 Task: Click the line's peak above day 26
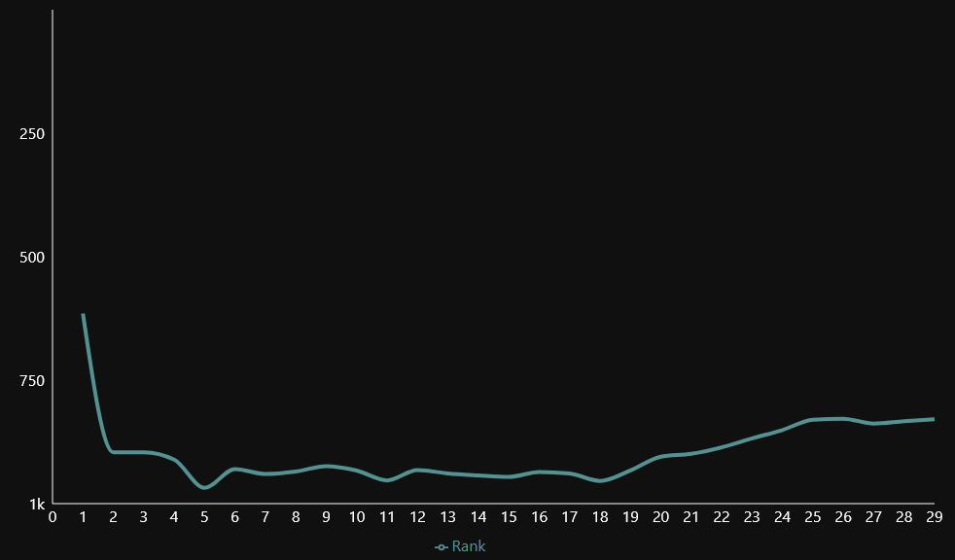click(x=843, y=419)
